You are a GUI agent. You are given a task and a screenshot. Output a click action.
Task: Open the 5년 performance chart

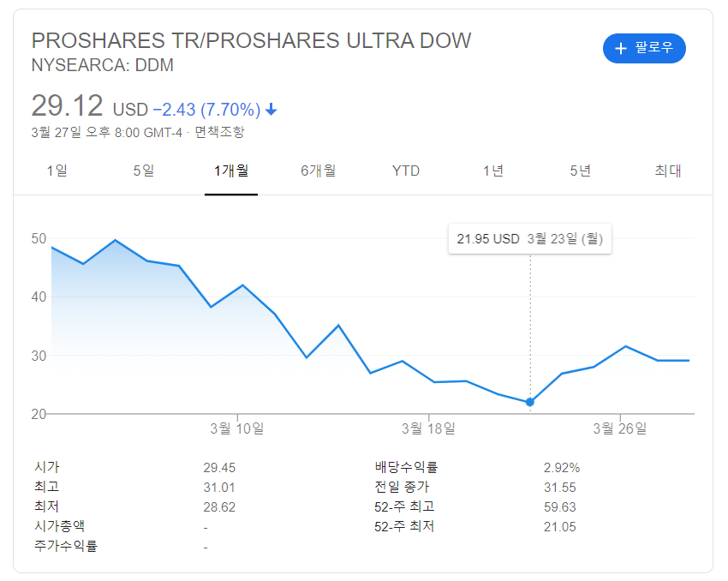click(581, 171)
